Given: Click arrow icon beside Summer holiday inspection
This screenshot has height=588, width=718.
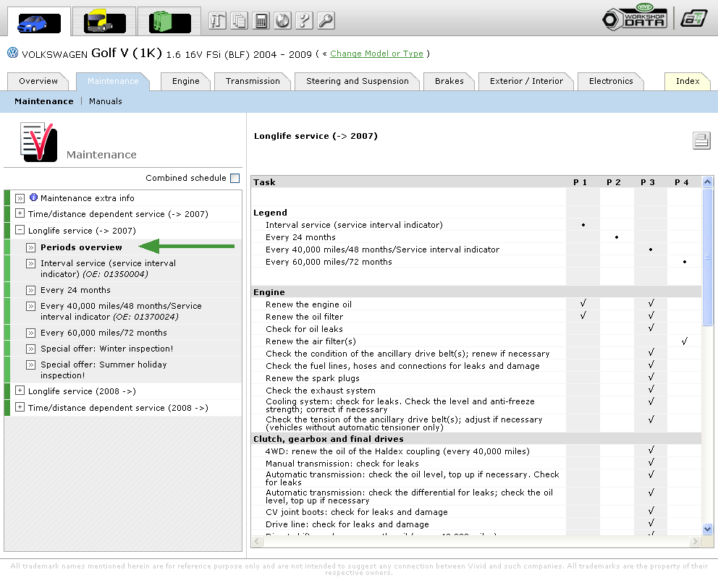Looking at the screenshot, I should (30, 365).
